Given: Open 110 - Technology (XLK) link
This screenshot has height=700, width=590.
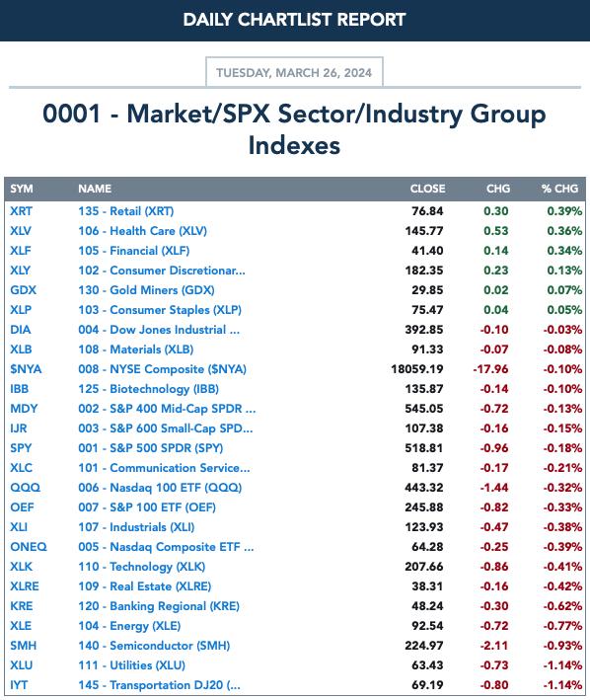Looking at the screenshot, I should point(142,567).
